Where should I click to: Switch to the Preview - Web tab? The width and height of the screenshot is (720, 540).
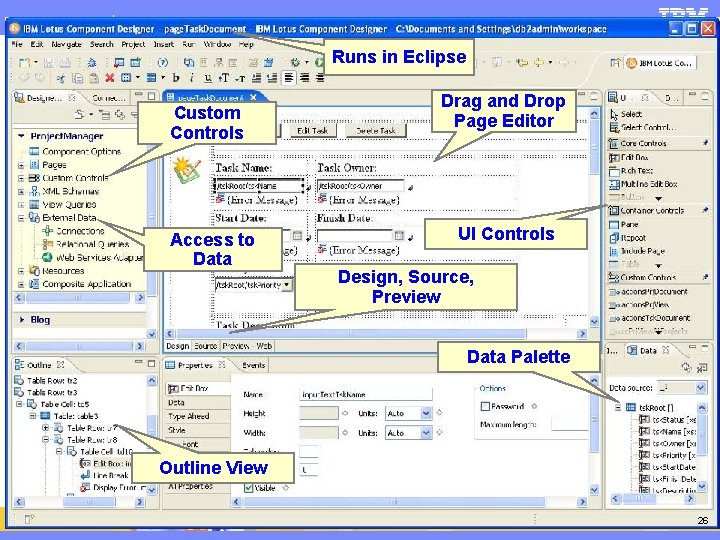coord(247,346)
